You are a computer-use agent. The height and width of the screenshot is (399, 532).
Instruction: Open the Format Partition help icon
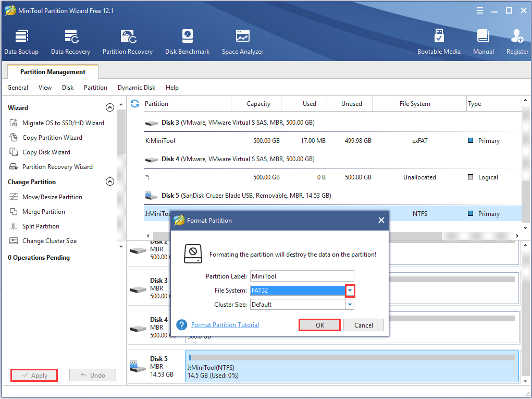point(181,325)
